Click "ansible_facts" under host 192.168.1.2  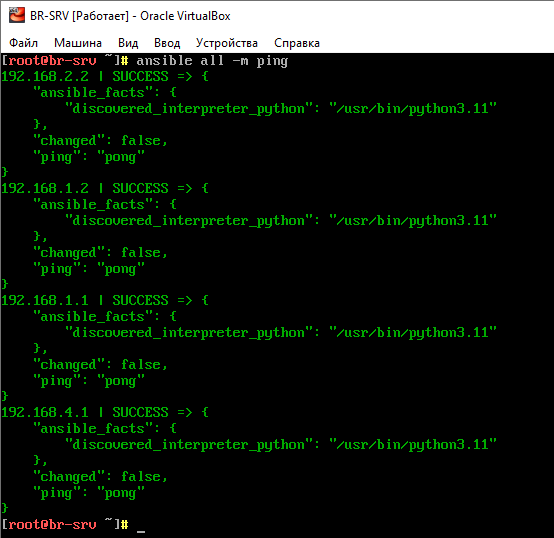(94, 205)
